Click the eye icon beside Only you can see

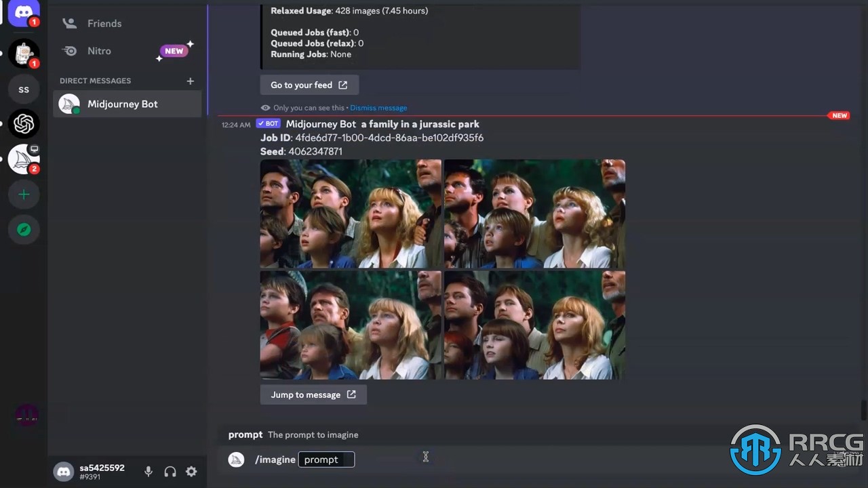(x=265, y=108)
